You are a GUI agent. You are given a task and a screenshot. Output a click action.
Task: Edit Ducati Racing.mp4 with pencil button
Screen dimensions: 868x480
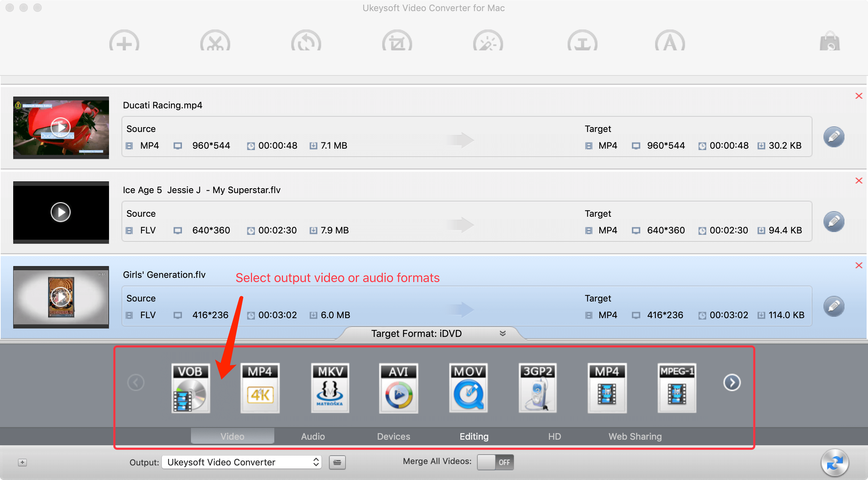coord(834,137)
